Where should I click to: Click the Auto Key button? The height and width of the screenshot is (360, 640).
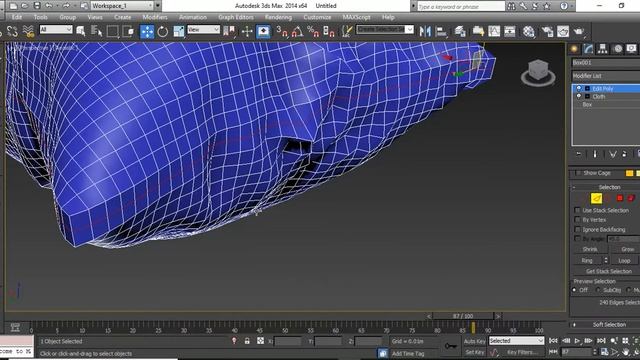click(474, 341)
